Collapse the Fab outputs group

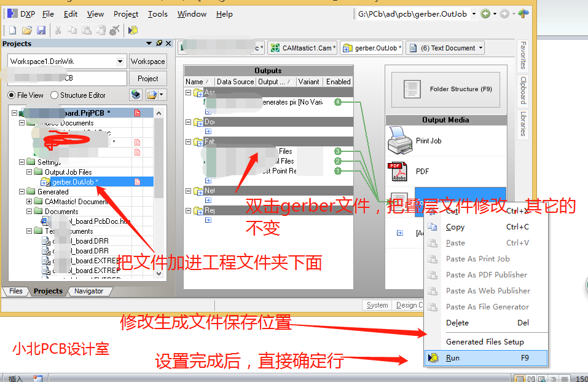tap(189, 141)
